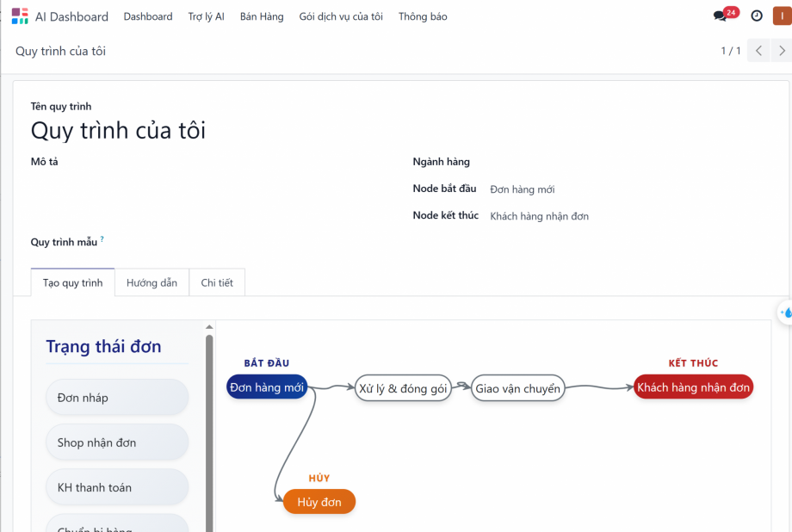Screen dimensions: 792x532
Task: Go to next record arrow
Action: point(782,51)
